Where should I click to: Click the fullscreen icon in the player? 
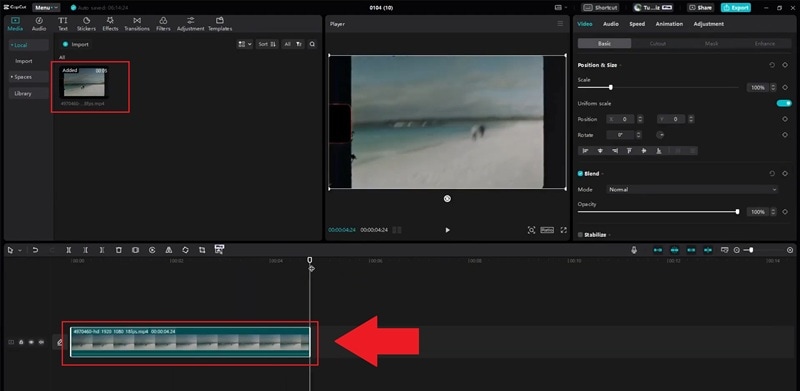(x=564, y=230)
